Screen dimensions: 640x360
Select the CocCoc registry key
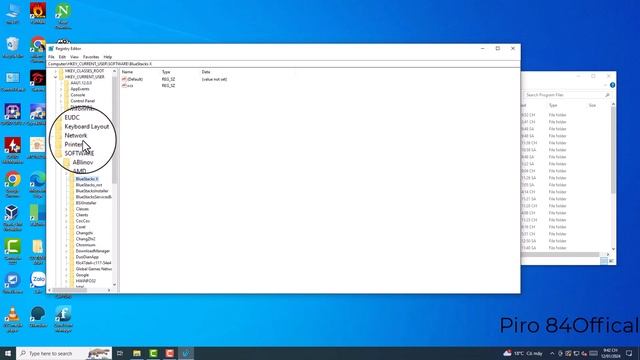pyautogui.click(x=83, y=221)
